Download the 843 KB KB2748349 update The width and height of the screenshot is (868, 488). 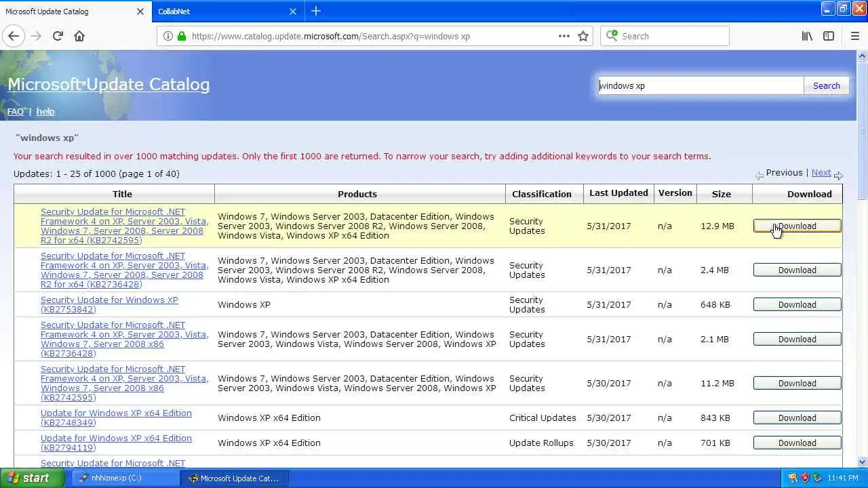[x=797, y=418]
